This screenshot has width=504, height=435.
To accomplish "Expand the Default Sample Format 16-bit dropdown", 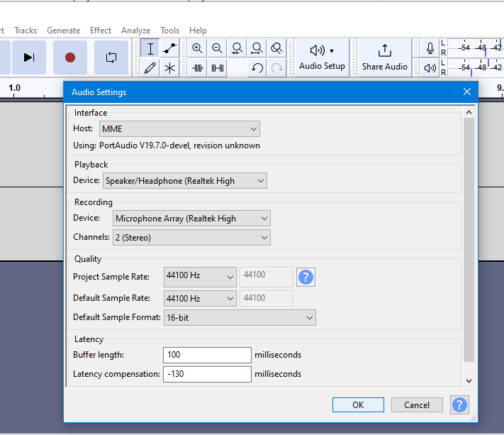I will [240, 318].
